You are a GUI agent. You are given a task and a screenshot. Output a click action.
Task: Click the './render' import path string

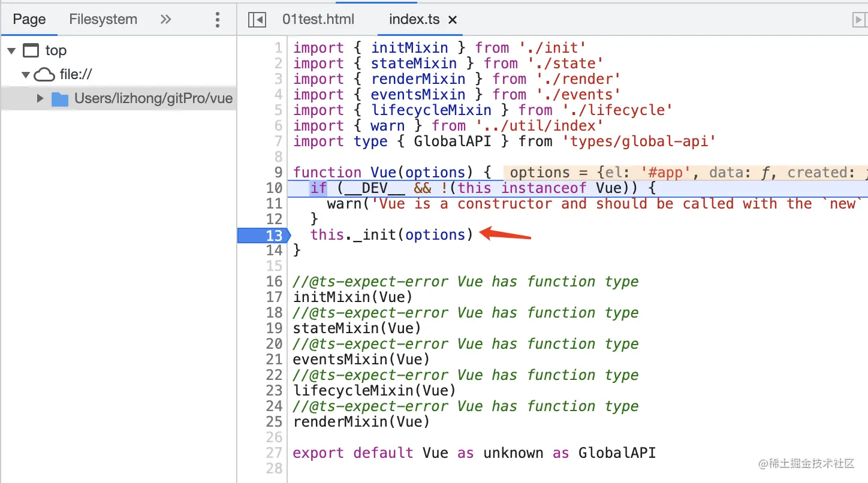point(578,79)
